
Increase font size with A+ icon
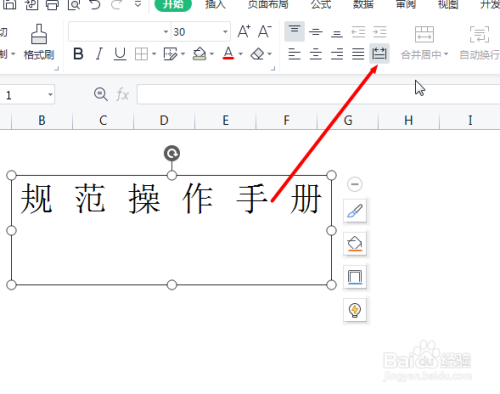244,31
